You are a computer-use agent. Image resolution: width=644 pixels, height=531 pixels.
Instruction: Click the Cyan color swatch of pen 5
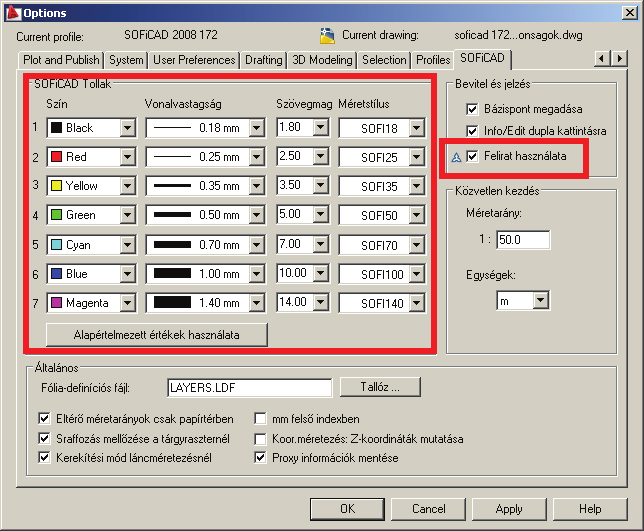coord(56,245)
